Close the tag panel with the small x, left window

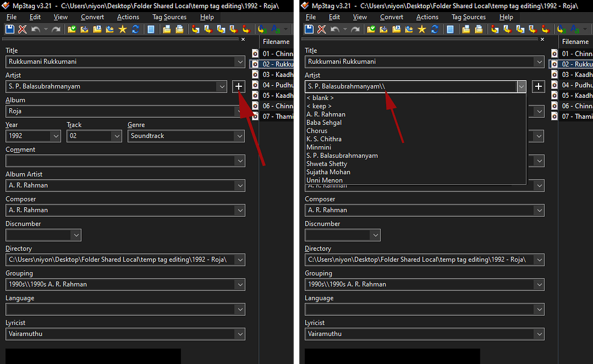tap(243, 39)
